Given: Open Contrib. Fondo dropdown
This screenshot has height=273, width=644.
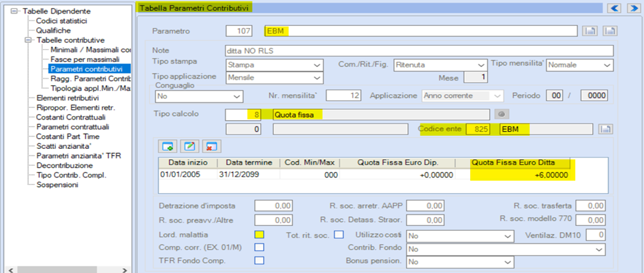Looking at the screenshot, I should [506, 249].
